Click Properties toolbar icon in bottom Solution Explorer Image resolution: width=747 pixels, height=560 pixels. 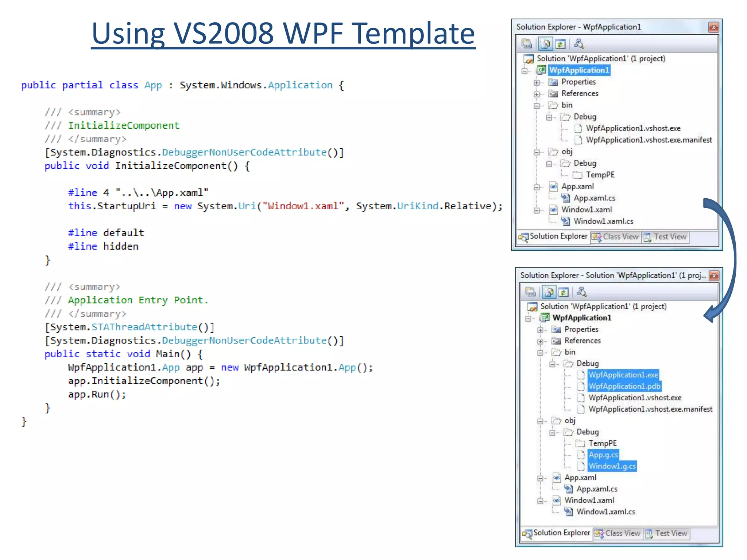[x=530, y=292]
